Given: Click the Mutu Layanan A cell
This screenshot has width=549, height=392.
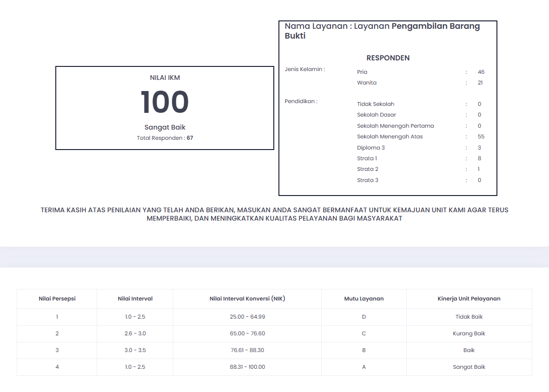Looking at the screenshot, I should (364, 367).
